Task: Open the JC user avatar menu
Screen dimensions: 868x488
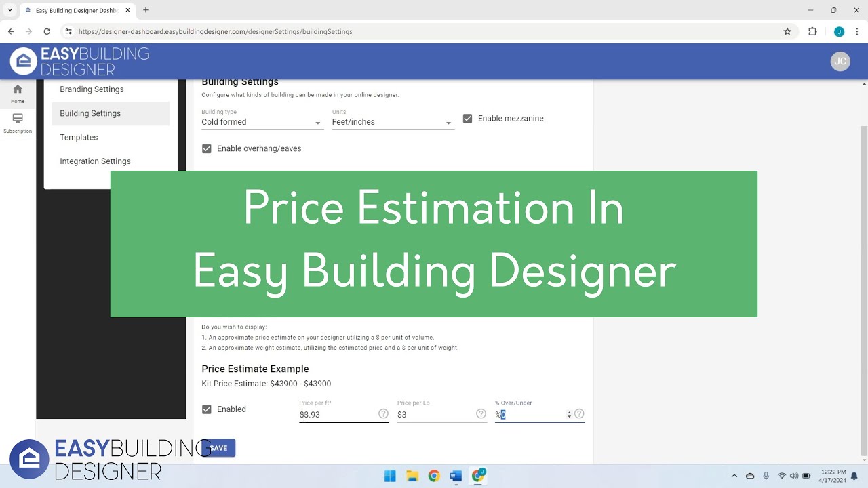Action: pyautogui.click(x=840, y=61)
